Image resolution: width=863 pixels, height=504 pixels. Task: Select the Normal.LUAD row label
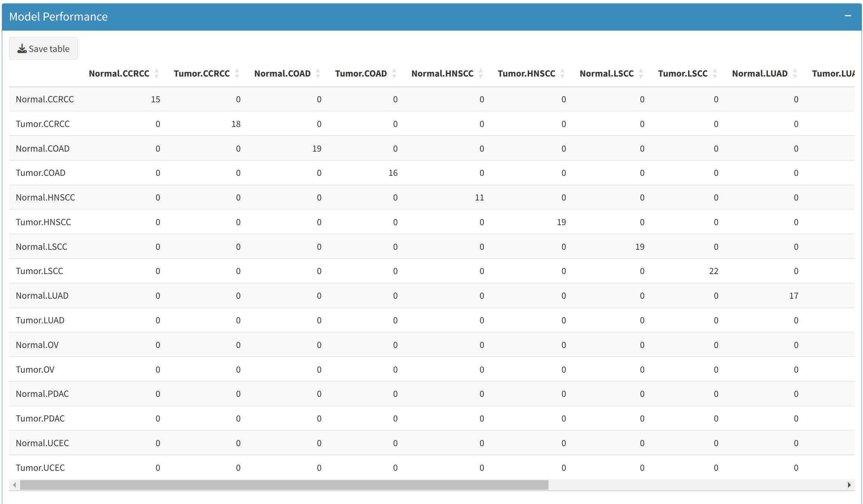(42, 296)
